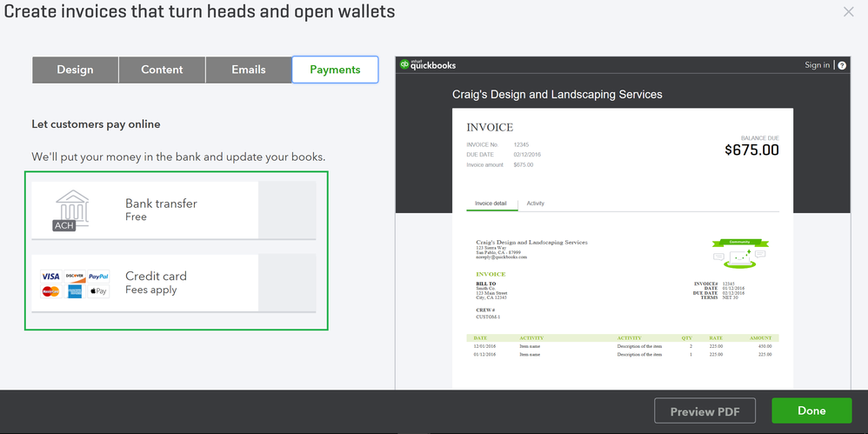Open the help question mark icon
The image size is (868, 434).
tap(842, 65)
